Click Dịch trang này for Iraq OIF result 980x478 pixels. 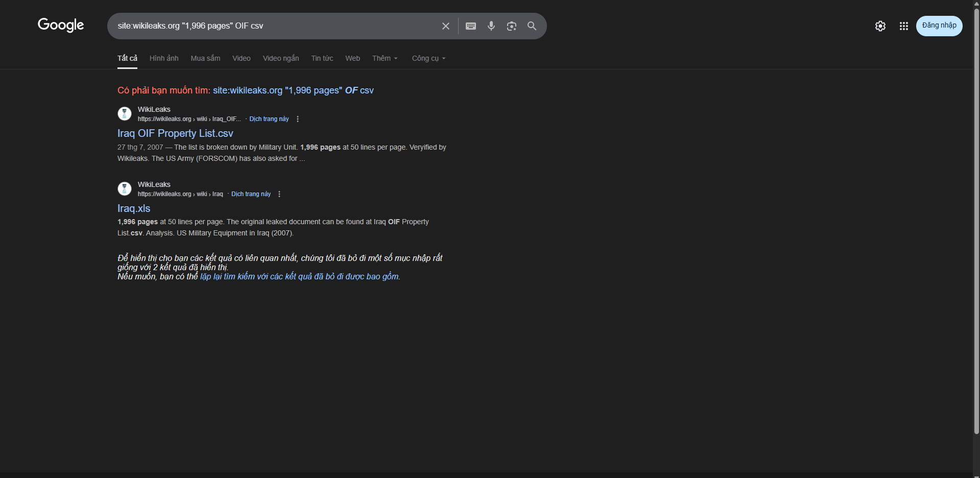pos(269,119)
